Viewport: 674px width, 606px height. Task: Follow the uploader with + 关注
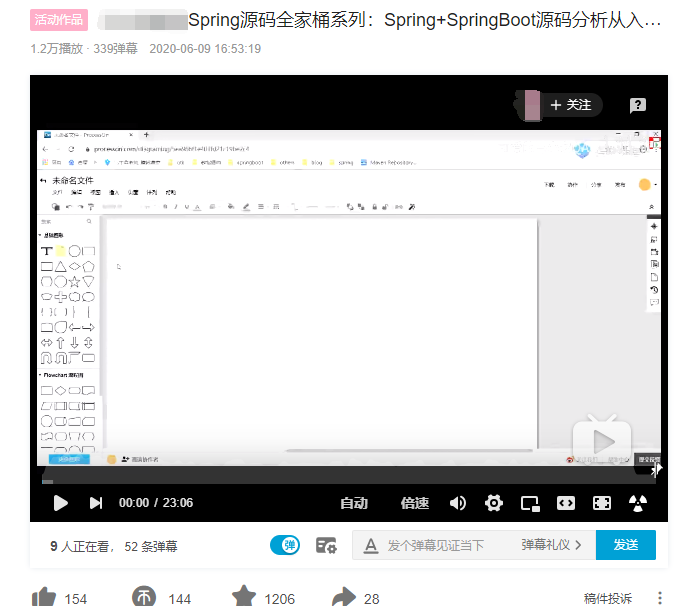point(571,104)
